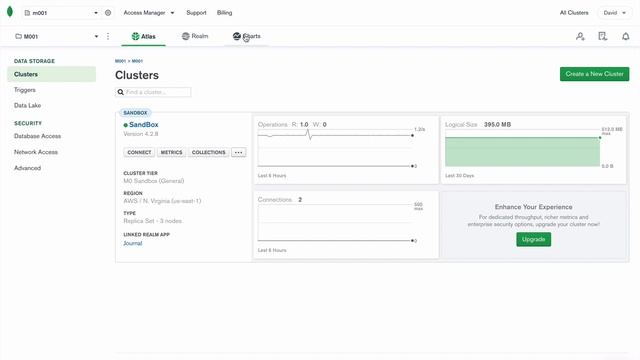The height and width of the screenshot is (360, 640).
Task: Click AWS / N. Virginia region text
Action: pos(162,201)
